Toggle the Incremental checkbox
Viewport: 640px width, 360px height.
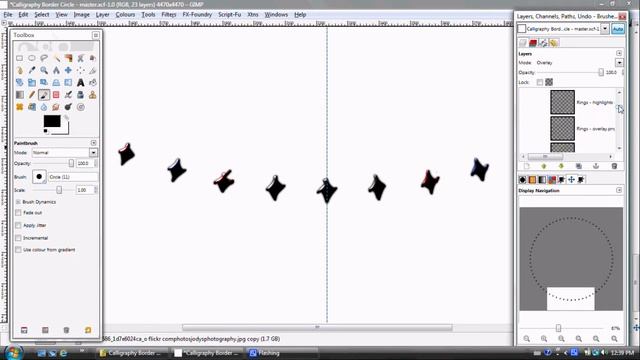coord(18,238)
